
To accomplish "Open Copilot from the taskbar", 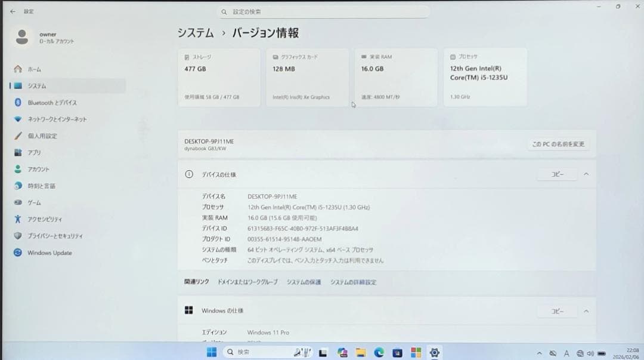I will pos(343,352).
